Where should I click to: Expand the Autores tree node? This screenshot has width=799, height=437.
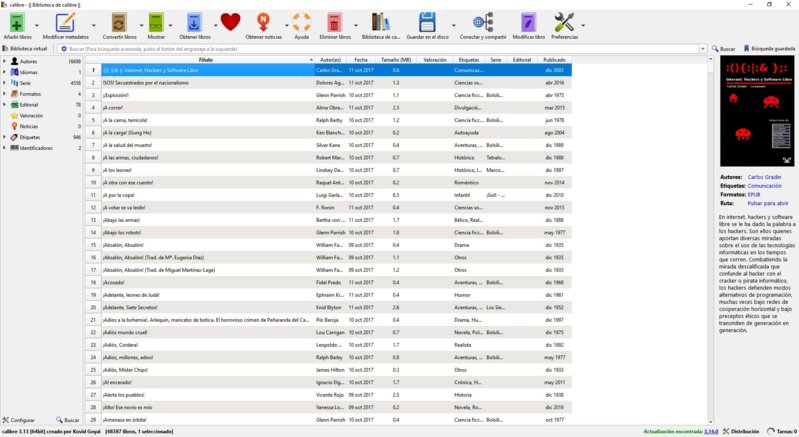(4, 61)
